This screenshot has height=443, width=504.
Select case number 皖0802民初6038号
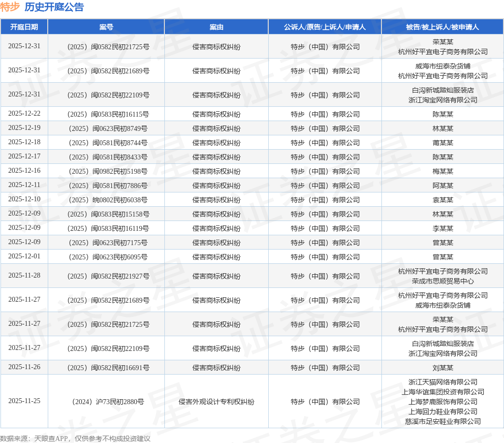pos(108,200)
